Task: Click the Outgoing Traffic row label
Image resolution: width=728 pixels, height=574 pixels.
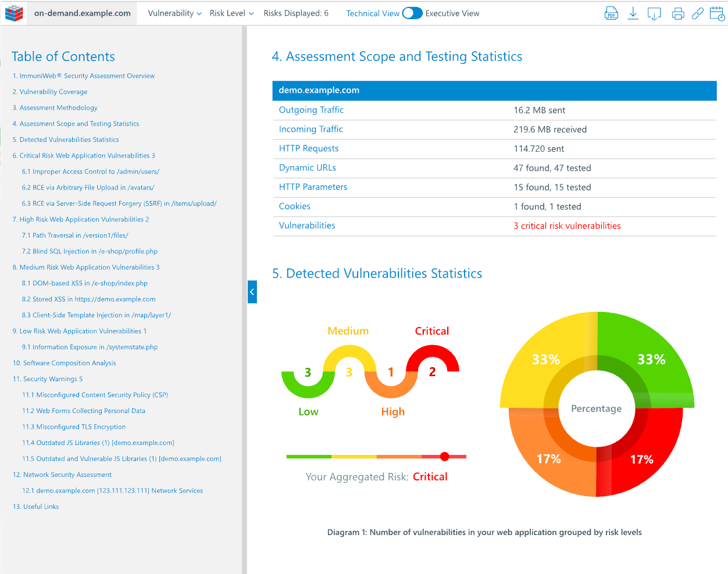Action: click(x=311, y=110)
